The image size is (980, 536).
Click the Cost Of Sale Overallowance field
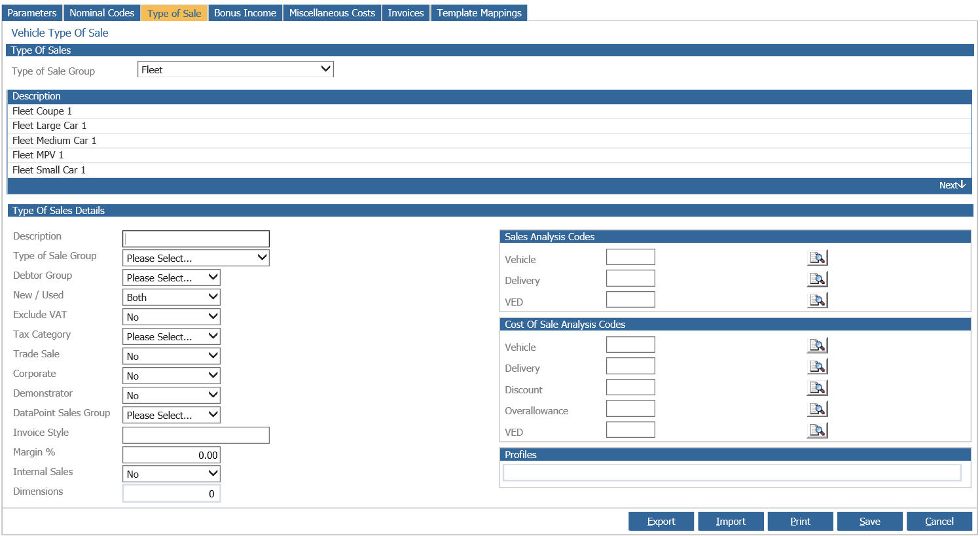(630, 408)
